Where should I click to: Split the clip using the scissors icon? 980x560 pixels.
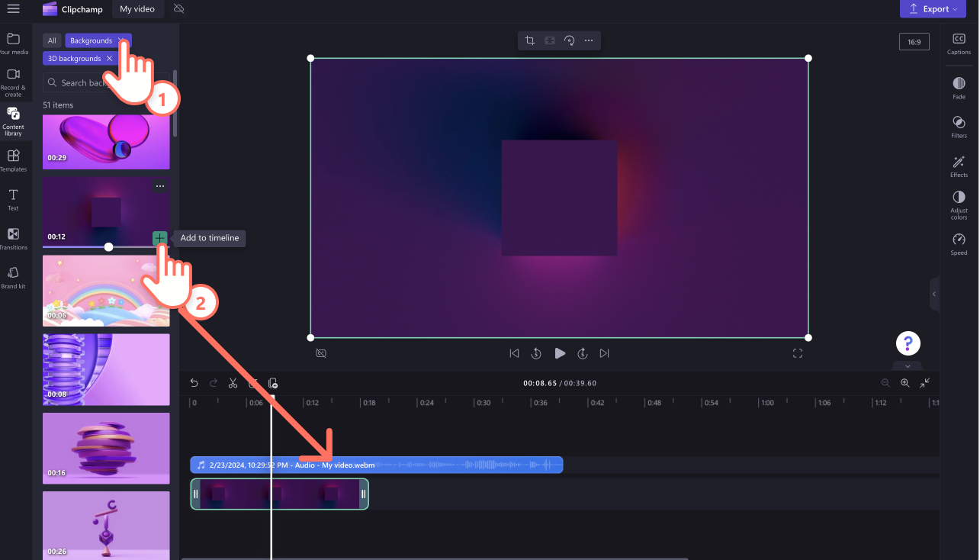coord(233,383)
